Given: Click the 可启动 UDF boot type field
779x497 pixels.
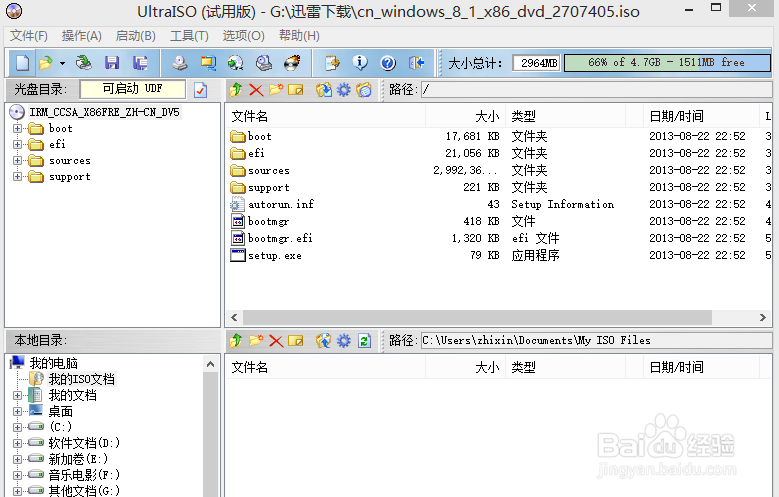Looking at the screenshot, I should click(x=133, y=89).
